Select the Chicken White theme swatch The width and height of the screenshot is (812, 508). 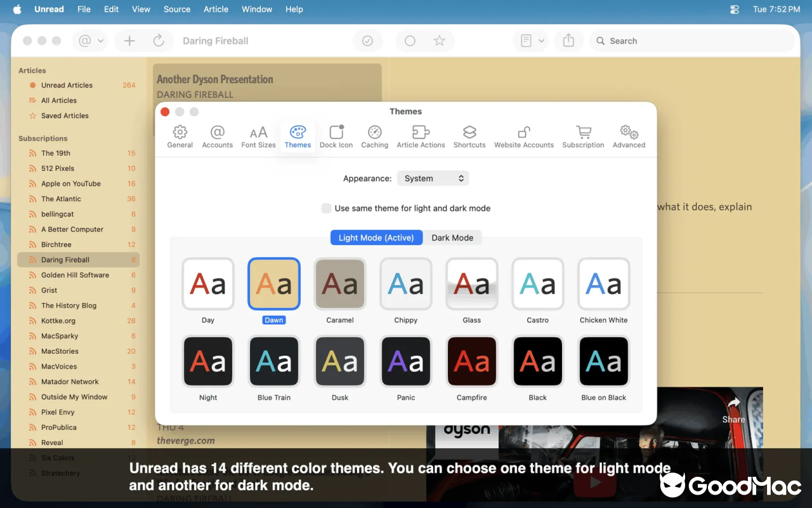[604, 283]
